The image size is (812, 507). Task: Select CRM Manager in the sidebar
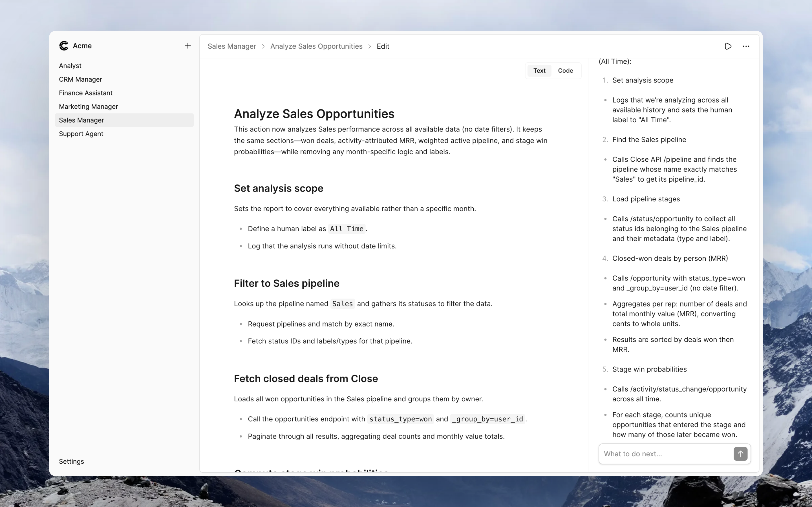(x=81, y=79)
